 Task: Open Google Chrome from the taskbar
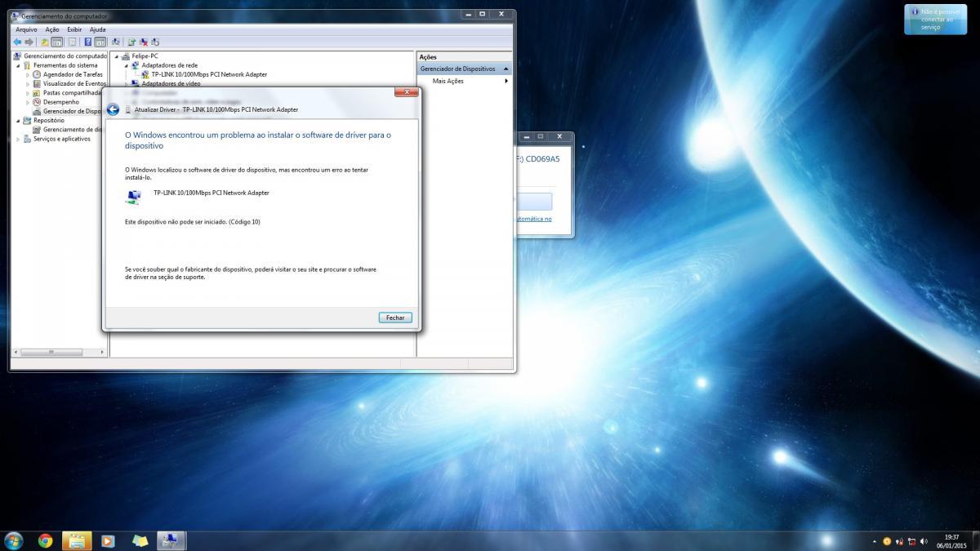pyautogui.click(x=45, y=540)
